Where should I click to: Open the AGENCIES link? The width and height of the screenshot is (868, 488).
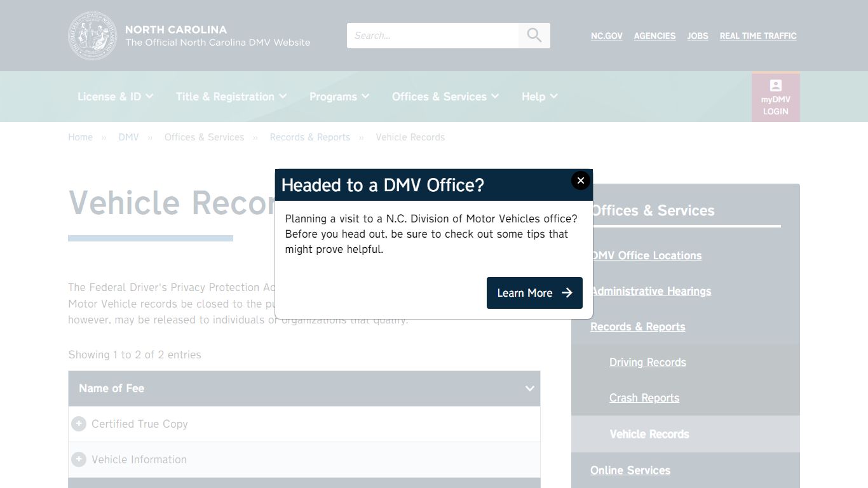[x=654, y=36]
